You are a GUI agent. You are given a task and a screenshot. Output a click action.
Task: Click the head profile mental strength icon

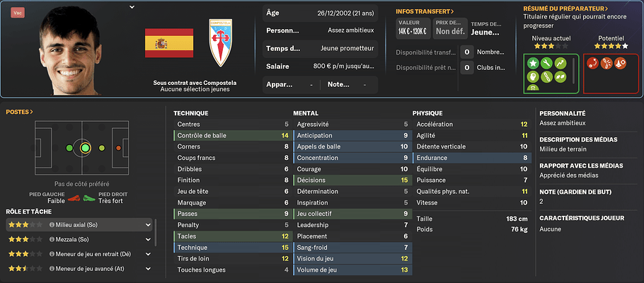(x=533, y=76)
